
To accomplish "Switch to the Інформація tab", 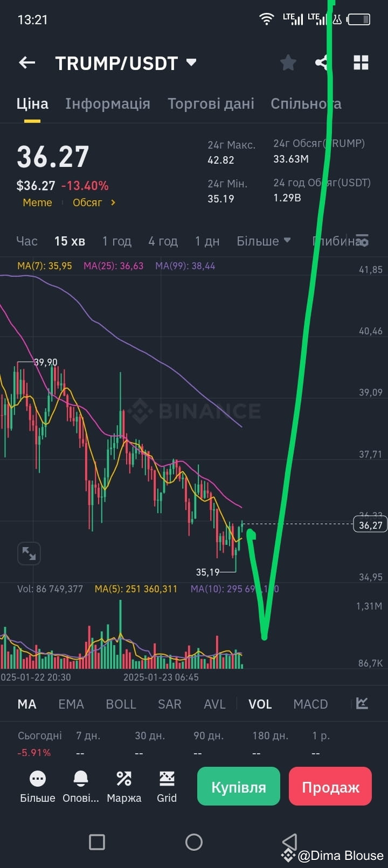I will point(108,103).
